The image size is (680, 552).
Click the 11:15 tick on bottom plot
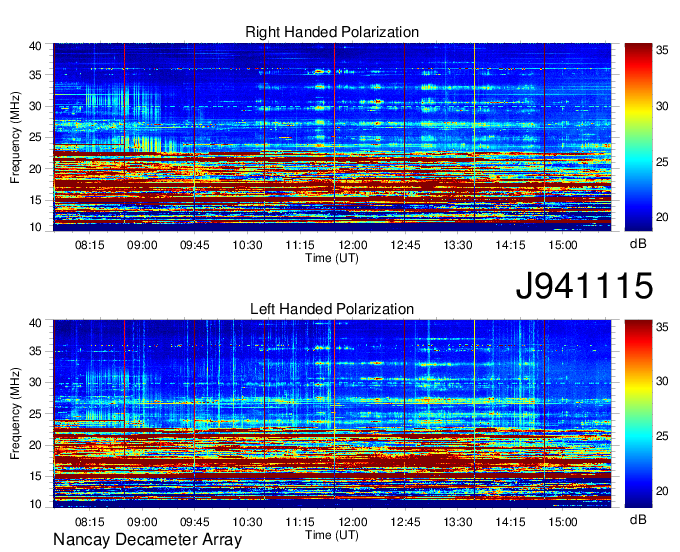300,522
